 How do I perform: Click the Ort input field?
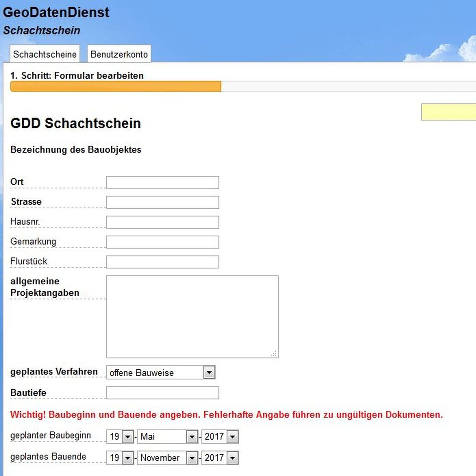(162, 182)
